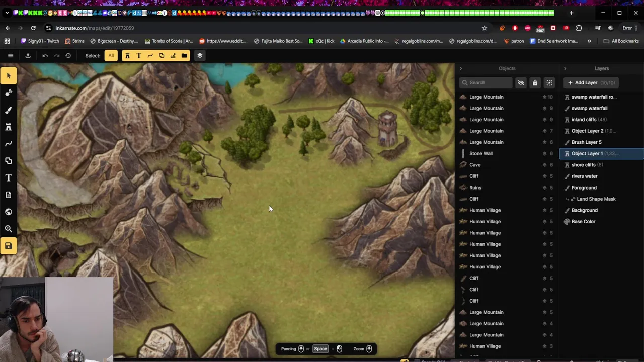Select the Base Color layer swatch
Screen dimensions: 644x362
coord(567,222)
